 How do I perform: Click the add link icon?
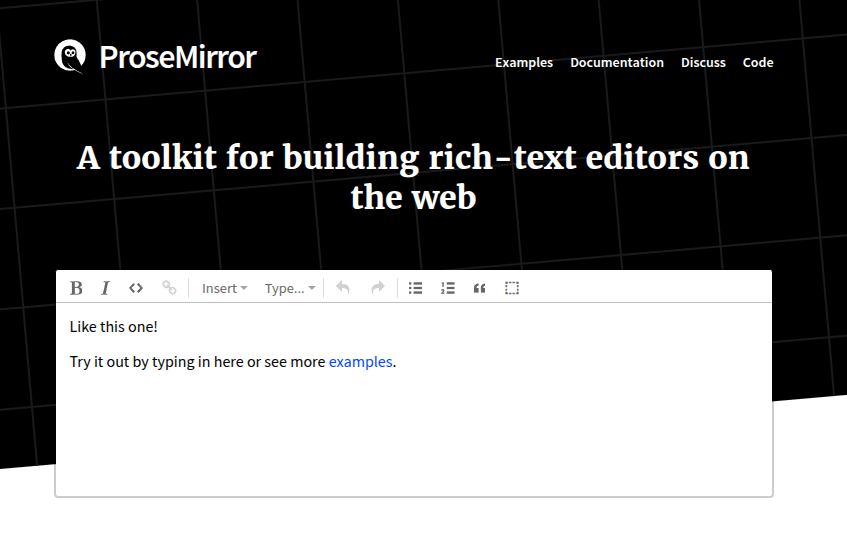click(x=169, y=288)
